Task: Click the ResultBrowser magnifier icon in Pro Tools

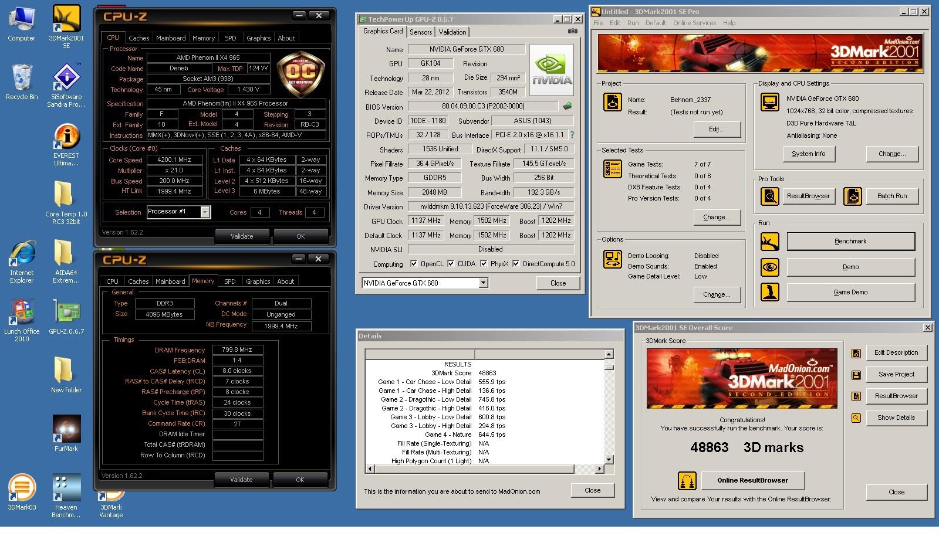Action: (x=770, y=196)
